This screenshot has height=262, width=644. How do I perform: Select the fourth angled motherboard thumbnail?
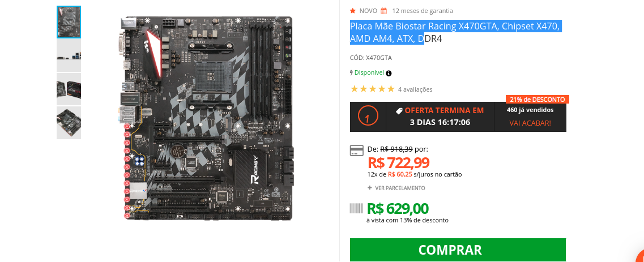[69, 123]
